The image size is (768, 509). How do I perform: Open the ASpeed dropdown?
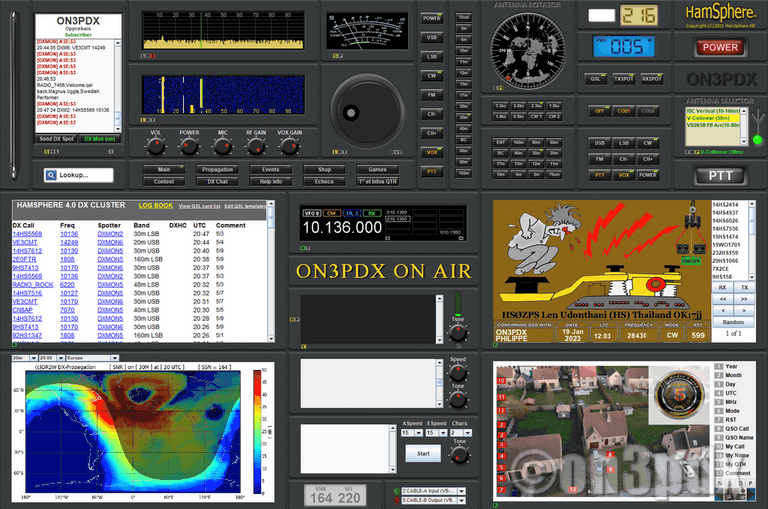[x=410, y=432]
